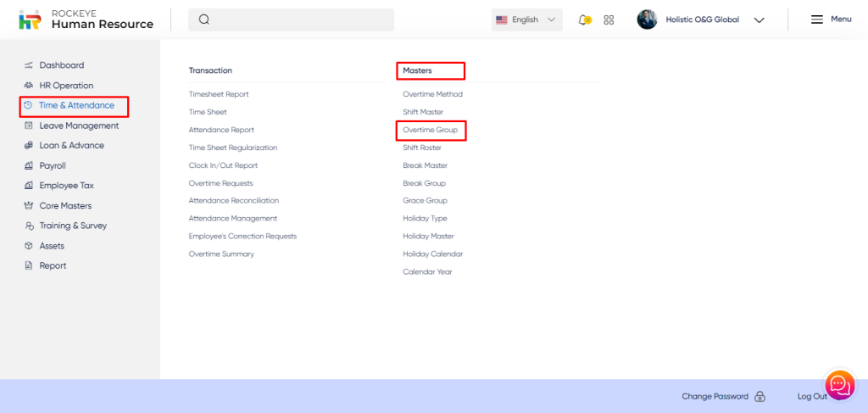Open the Timesheet Report link
This screenshot has height=413, width=868.
click(219, 94)
